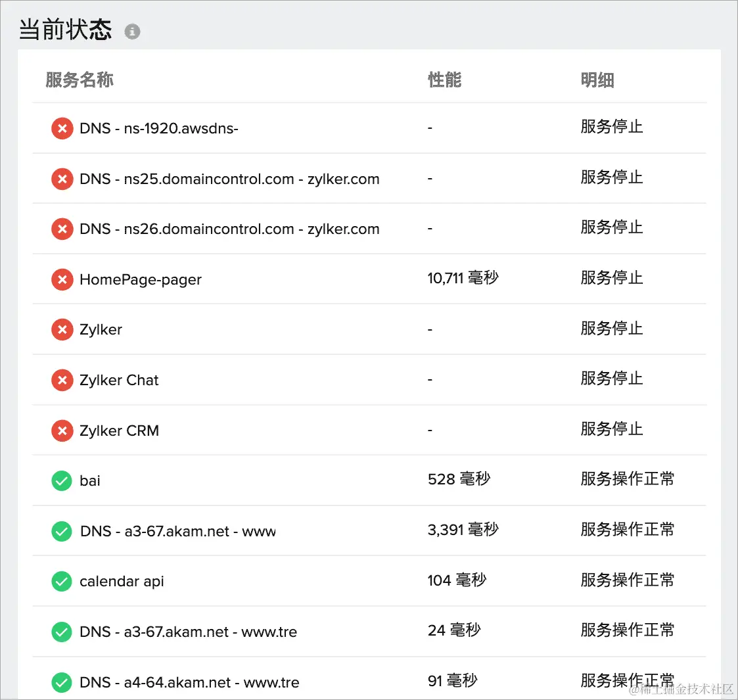The width and height of the screenshot is (738, 700).
Task: Toggle the status indicator for Zylker service
Action: point(62,329)
